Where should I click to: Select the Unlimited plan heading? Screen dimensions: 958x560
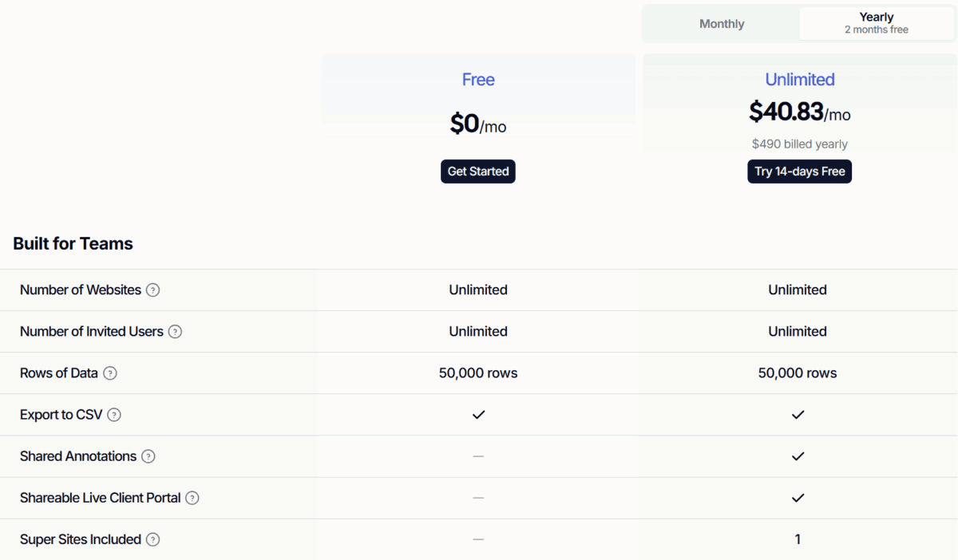800,80
